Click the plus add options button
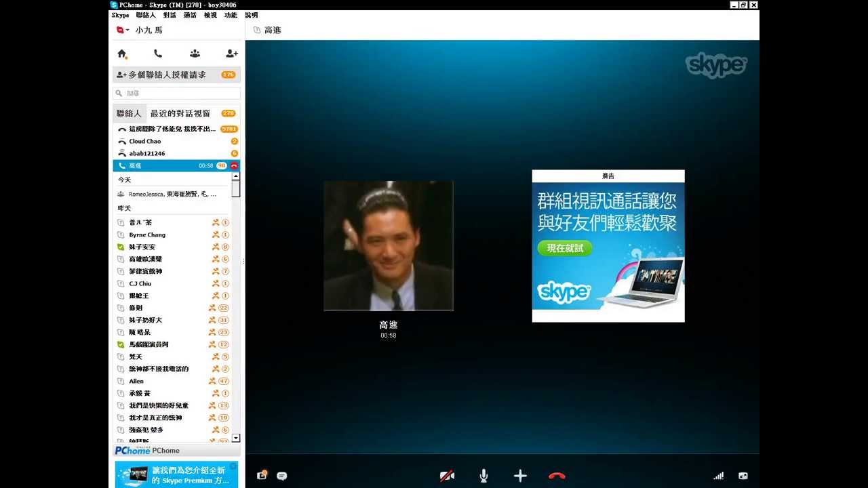Viewport: 868px width, 488px height. (520, 476)
